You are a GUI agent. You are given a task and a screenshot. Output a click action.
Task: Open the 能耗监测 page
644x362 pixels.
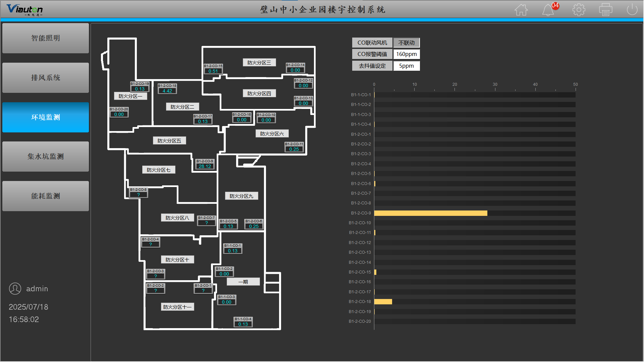[46, 196]
